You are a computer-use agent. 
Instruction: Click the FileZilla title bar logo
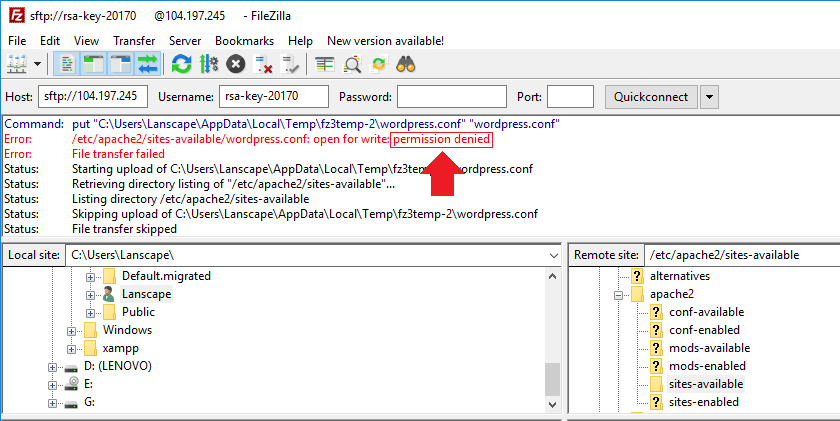(x=16, y=16)
